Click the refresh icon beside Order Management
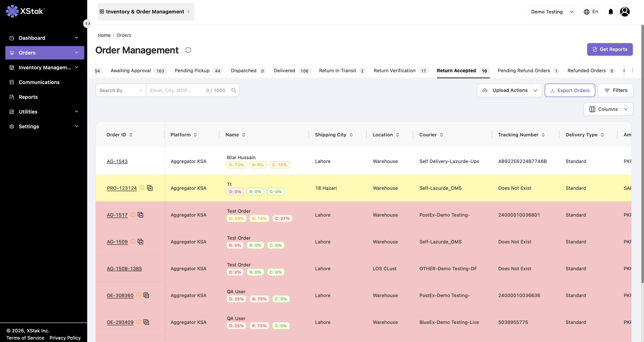The width and height of the screenshot is (644, 342). coord(188,50)
